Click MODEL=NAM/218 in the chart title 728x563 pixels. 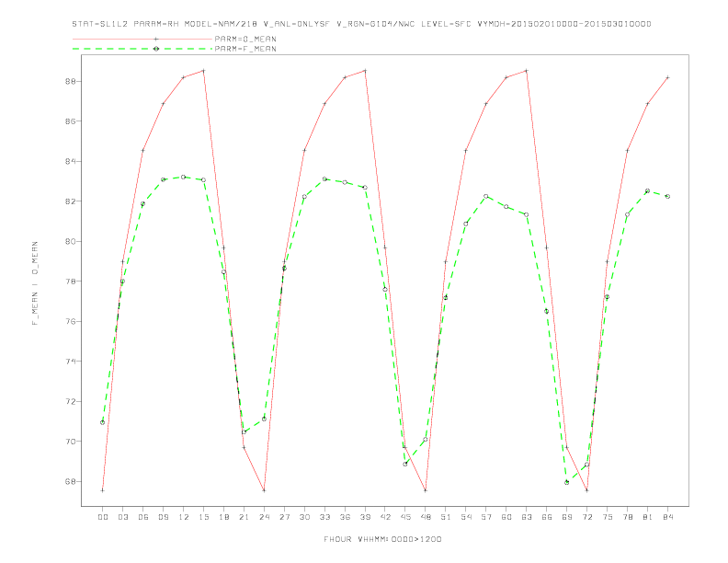pyautogui.click(x=221, y=24)
